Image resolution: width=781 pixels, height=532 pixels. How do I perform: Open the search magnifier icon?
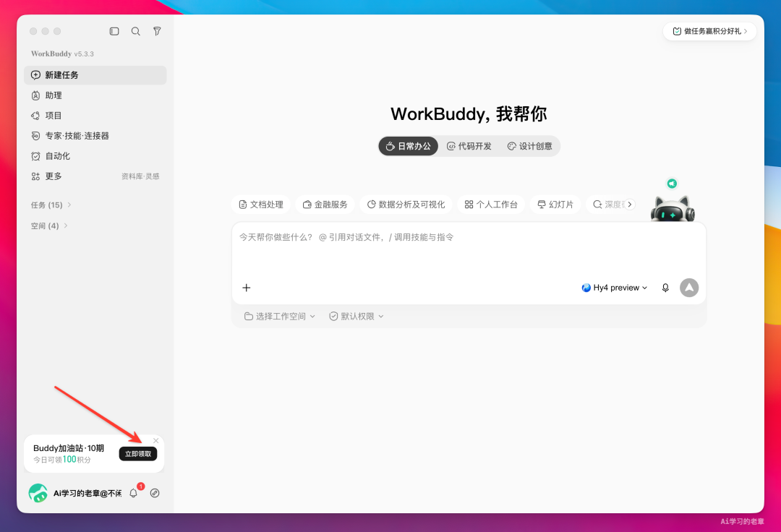click(x=135, y=31)
